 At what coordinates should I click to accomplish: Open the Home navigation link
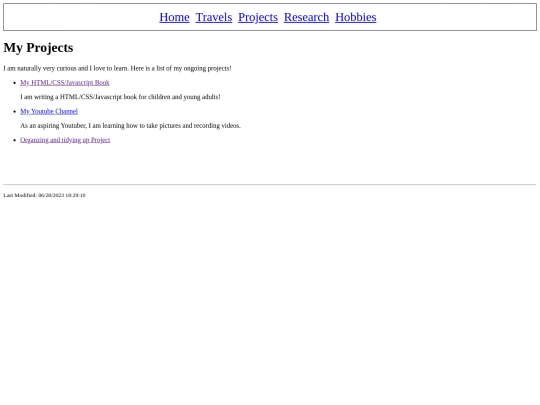click(x=174, y=17)
